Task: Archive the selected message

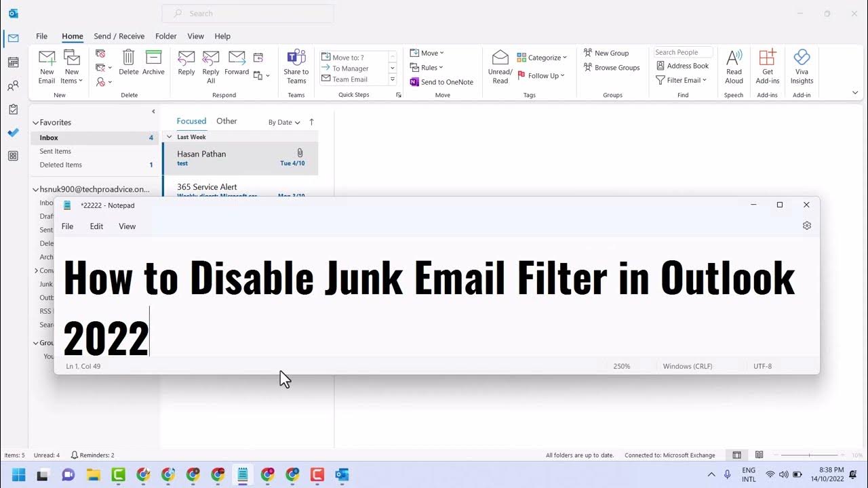Action: pos(153,63)
